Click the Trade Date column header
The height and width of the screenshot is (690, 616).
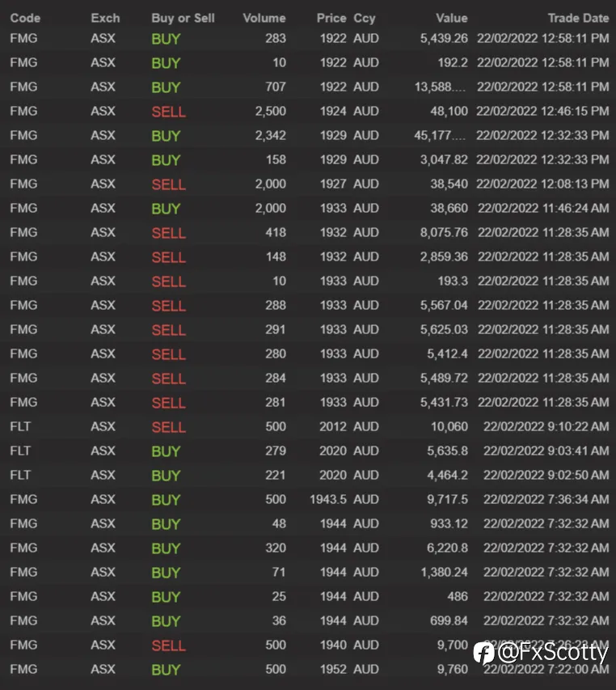coord(578,18)
